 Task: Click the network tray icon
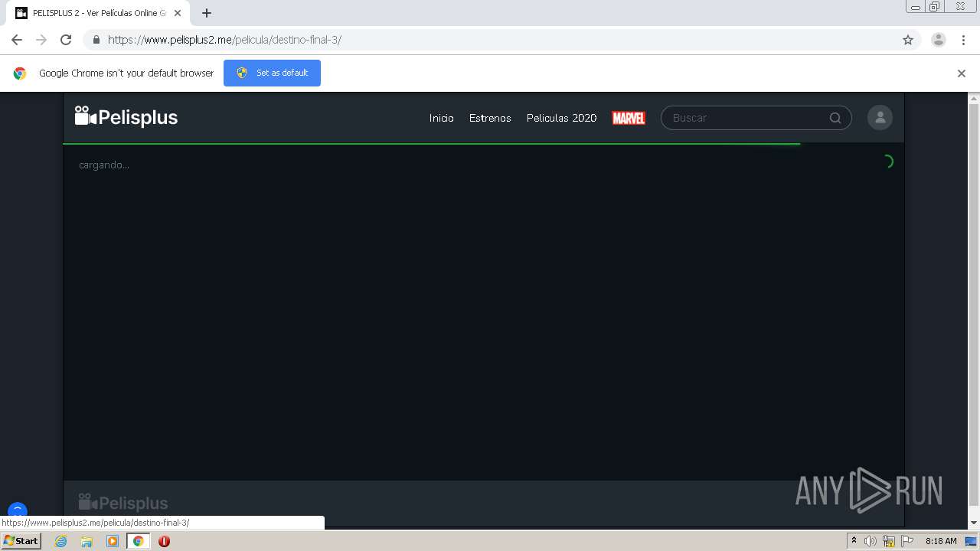tap(889, 541)
